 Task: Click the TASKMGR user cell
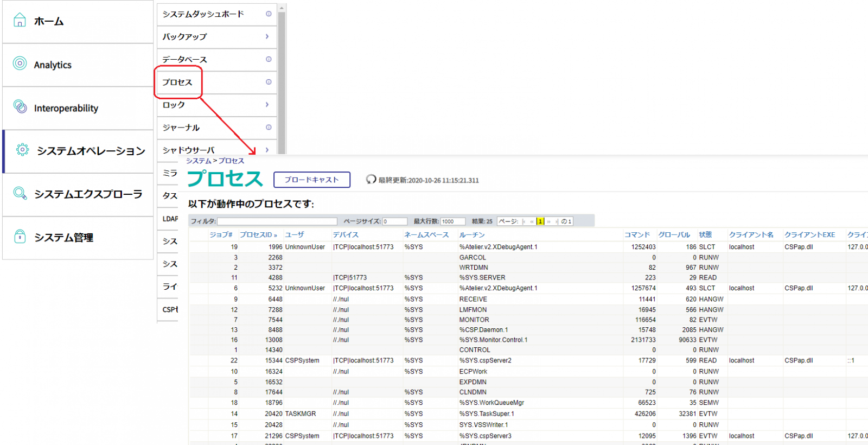301,414
